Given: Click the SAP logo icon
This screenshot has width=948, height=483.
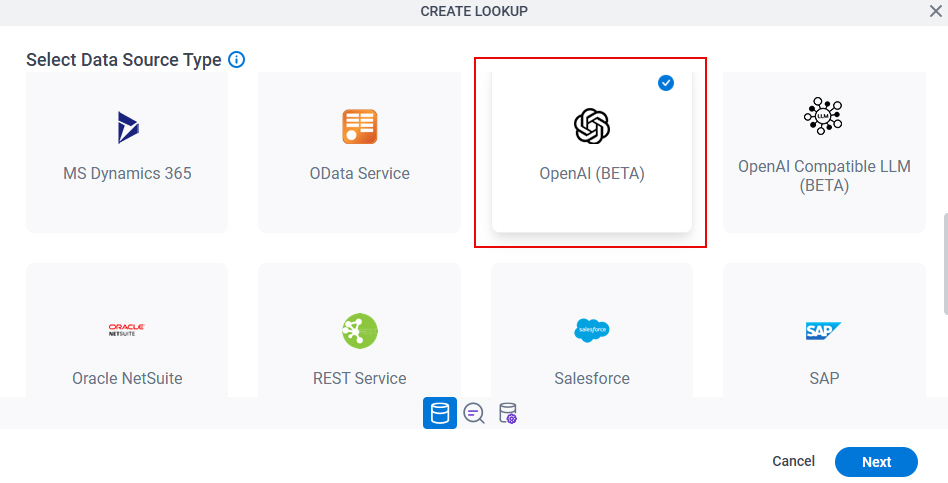Looking at the screenshot, I should click(x=823, y=331).
